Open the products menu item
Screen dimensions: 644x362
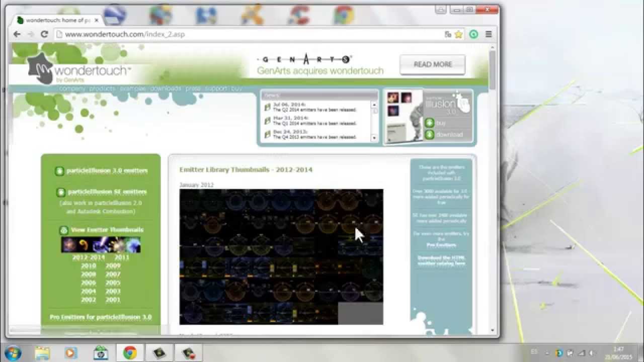pyautogui.click(x=102, y=88)
